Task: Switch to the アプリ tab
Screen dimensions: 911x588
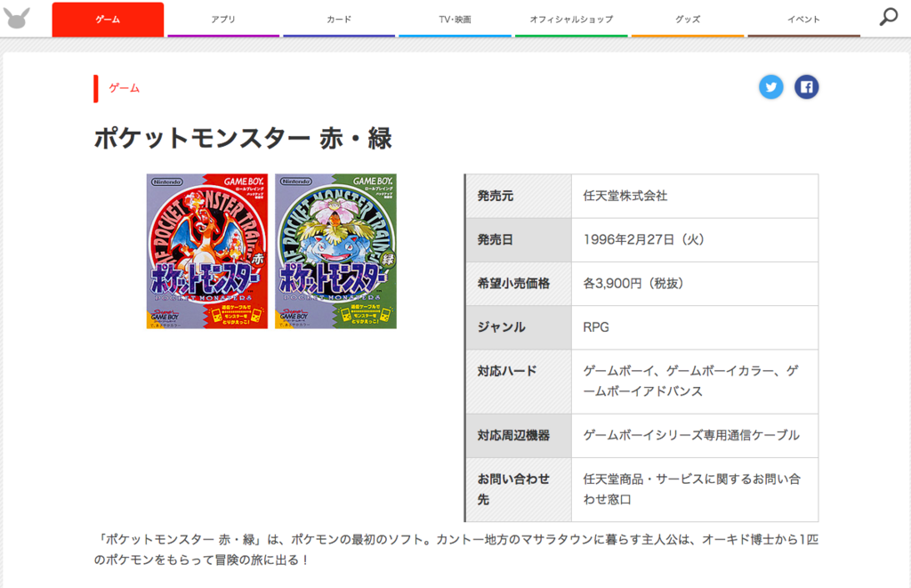Action: coord(223,20)
